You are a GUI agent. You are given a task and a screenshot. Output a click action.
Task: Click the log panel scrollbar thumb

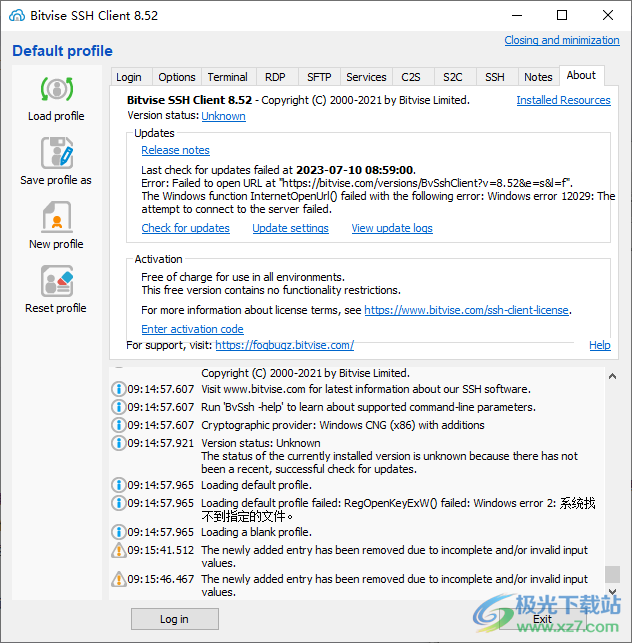[x=612, y=575]
